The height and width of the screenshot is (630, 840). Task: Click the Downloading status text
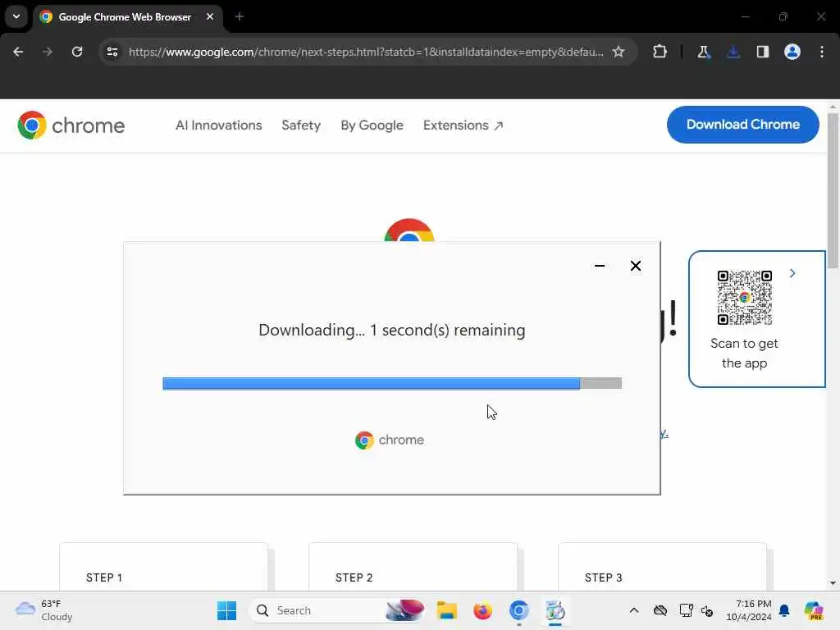(391, 330)
